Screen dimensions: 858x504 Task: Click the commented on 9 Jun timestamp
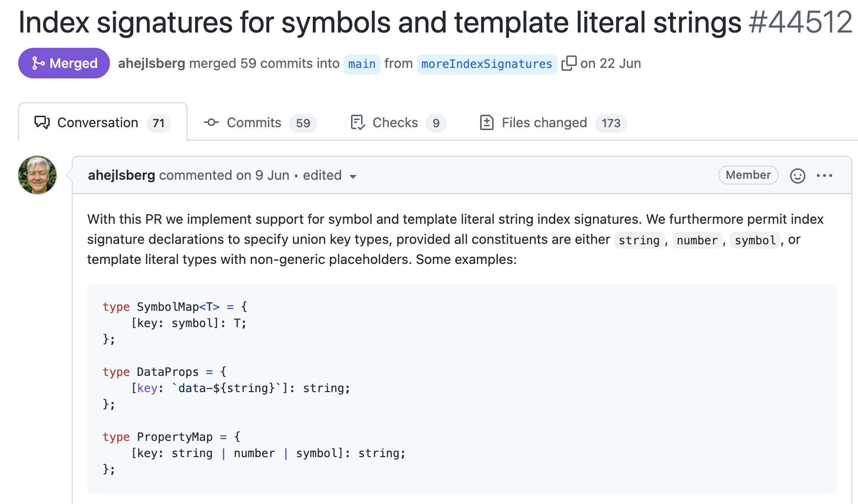coord(272,175)
